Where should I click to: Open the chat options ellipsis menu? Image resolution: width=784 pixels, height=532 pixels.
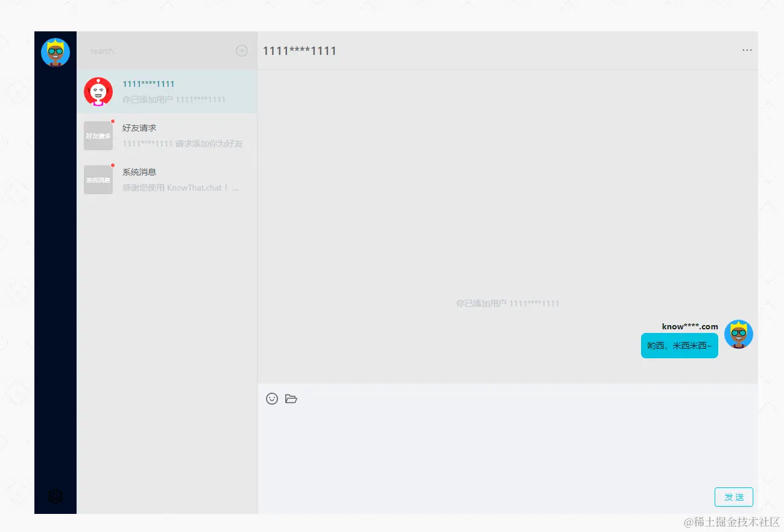(747, 51)
